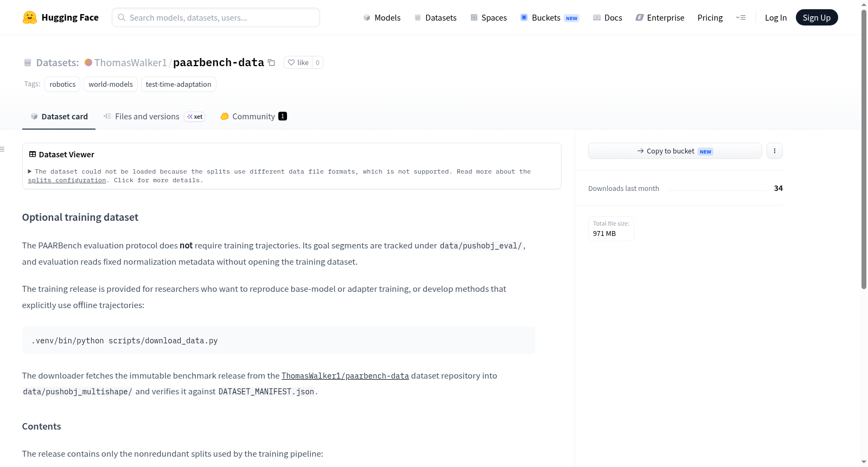Click the "DATASET_MANIFEST.json" inline code
Image resolution: width=868 pixels, height=467 pixels.
[x=266, y=392]
